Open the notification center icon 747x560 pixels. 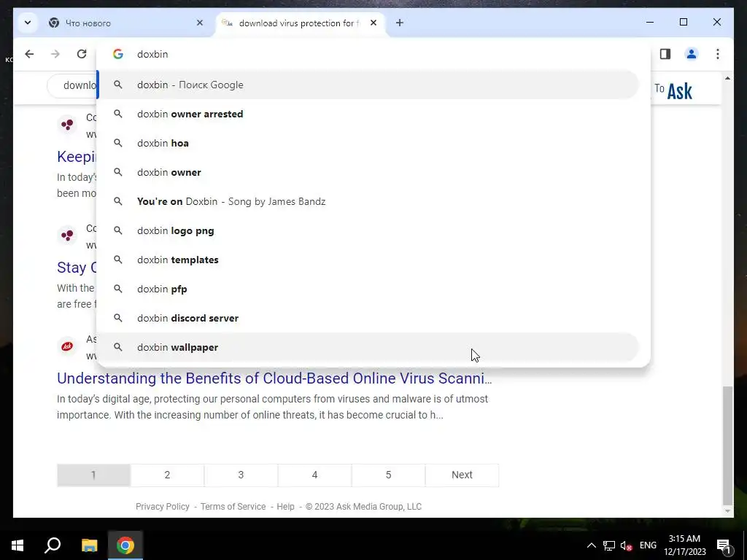(x=724, y=545)
